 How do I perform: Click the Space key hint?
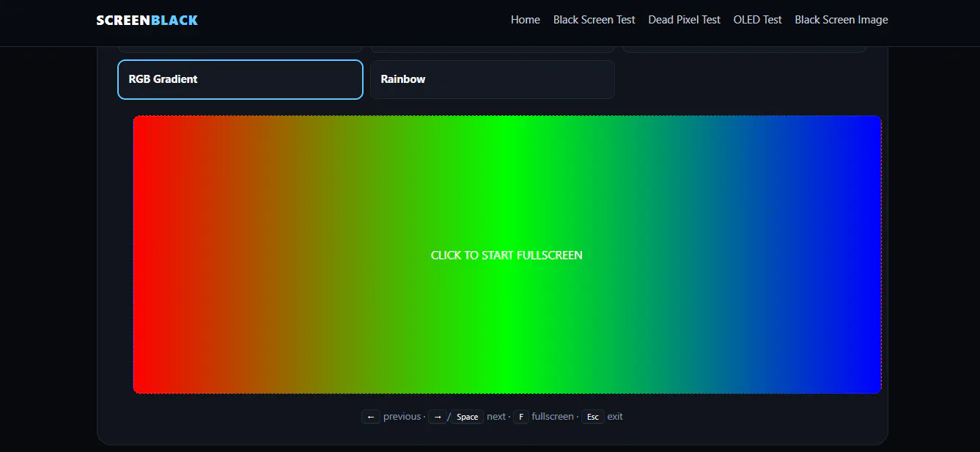(x=468, y=417)
